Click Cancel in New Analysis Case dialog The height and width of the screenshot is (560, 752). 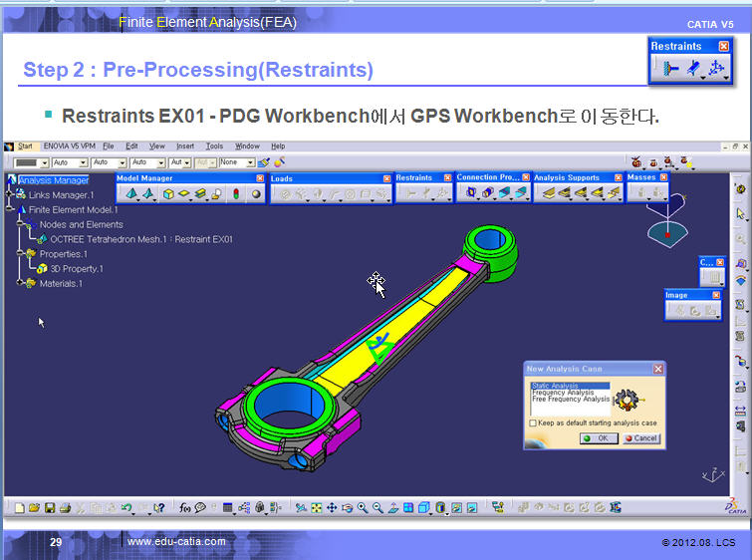(641, 438)
